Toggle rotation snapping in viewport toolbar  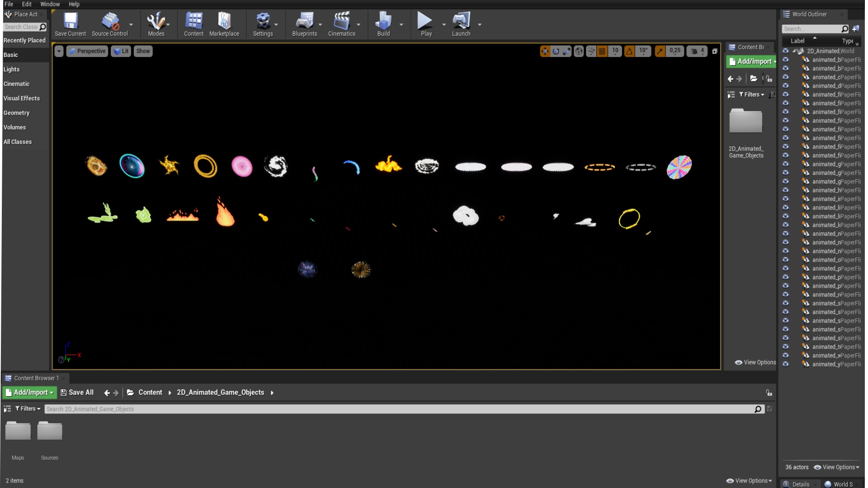pos(629,52)
